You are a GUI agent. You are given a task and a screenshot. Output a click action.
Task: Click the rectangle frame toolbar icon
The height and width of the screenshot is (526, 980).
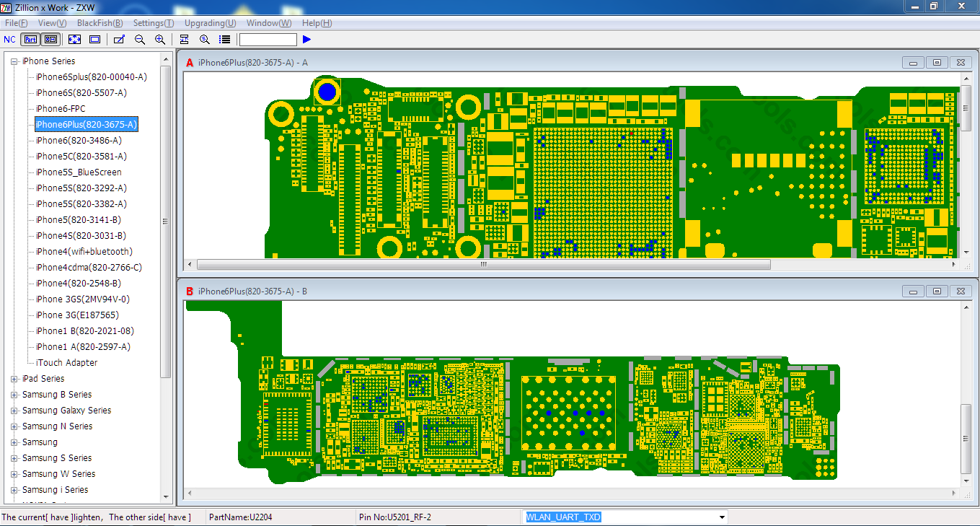[x=94, y=39]
